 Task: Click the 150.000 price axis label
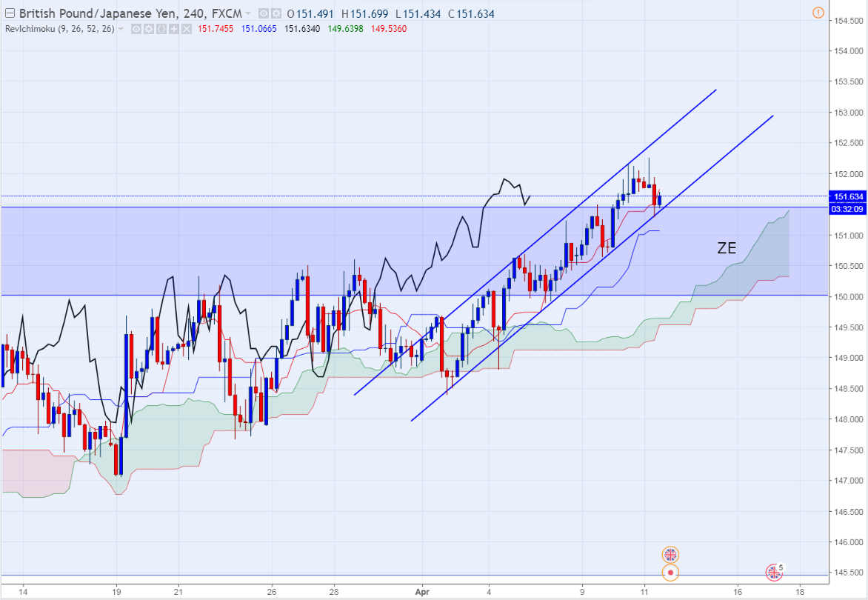tap(849, 297)
